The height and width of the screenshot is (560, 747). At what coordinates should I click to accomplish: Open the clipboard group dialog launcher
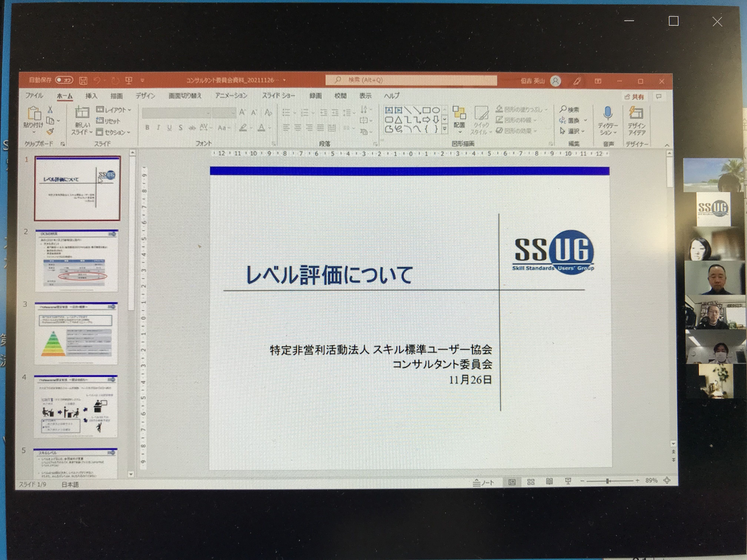point(63,144)
